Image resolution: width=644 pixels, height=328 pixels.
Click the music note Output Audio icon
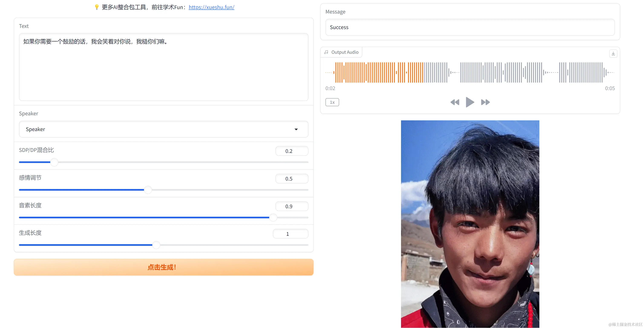tap(326, 52)
